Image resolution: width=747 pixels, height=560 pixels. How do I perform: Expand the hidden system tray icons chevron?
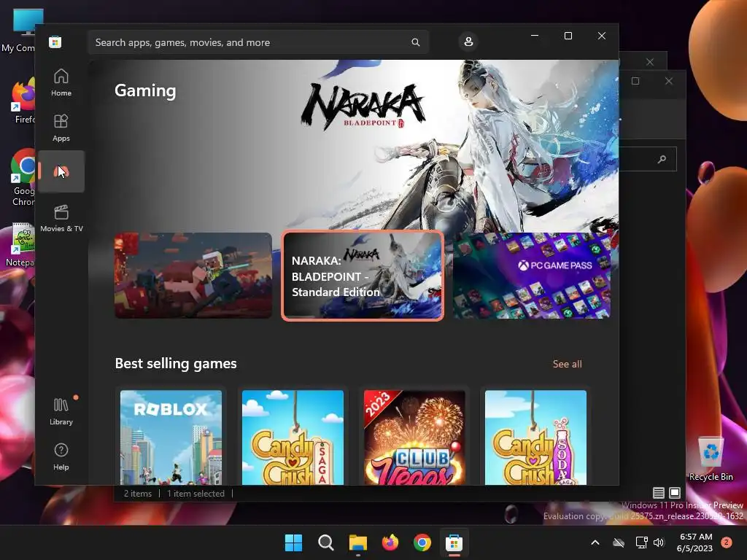(595, 542)
